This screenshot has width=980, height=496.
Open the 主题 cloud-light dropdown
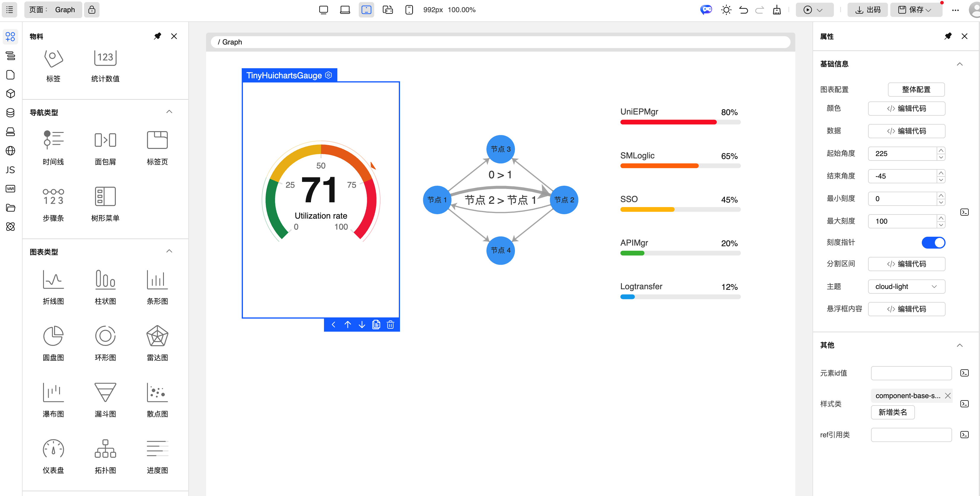point(906,287)
